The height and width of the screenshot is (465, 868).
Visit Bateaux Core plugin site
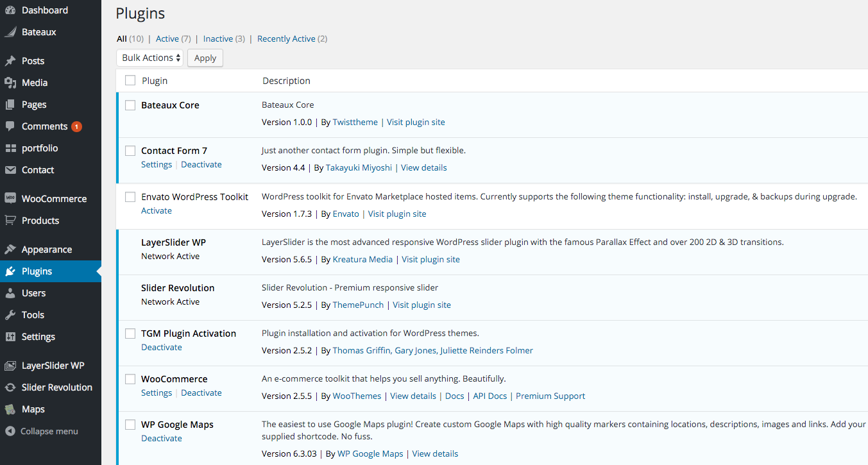(416, 122)
